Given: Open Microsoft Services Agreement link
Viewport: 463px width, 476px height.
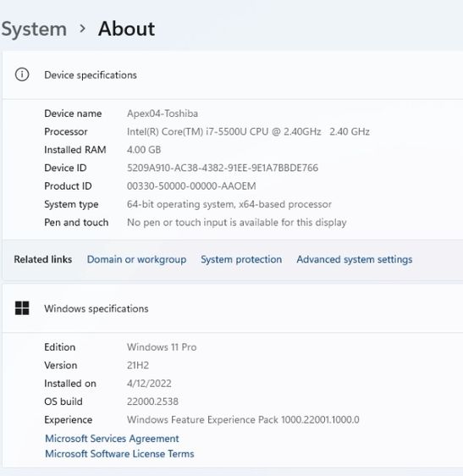Looking at the screenshot, I should point(112,439).
